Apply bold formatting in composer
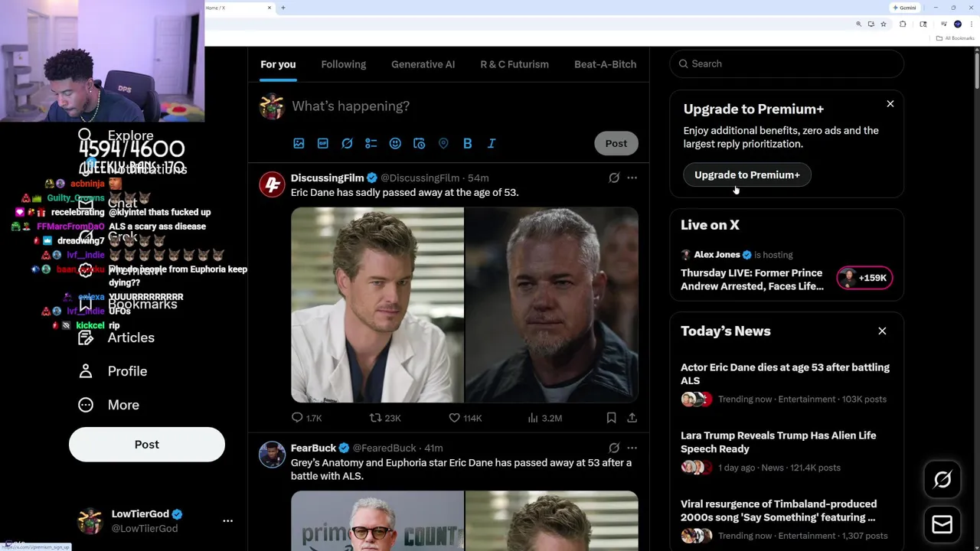 point(467,143)
